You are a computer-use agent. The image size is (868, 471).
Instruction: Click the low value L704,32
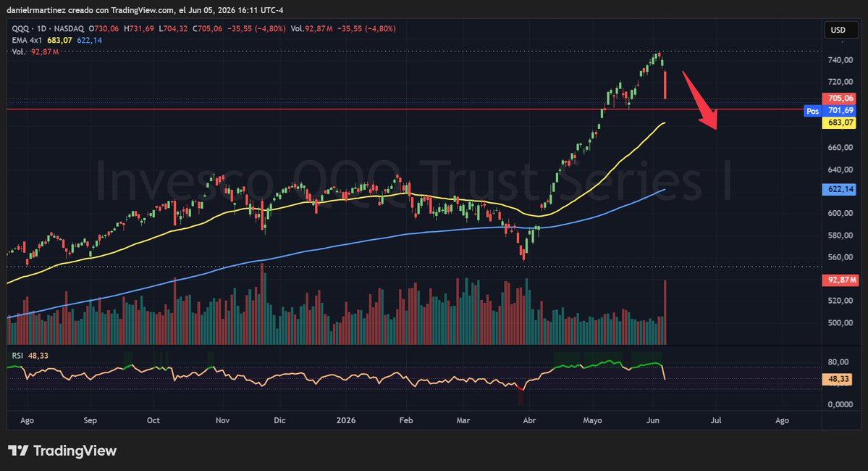[x=173, y=28]
